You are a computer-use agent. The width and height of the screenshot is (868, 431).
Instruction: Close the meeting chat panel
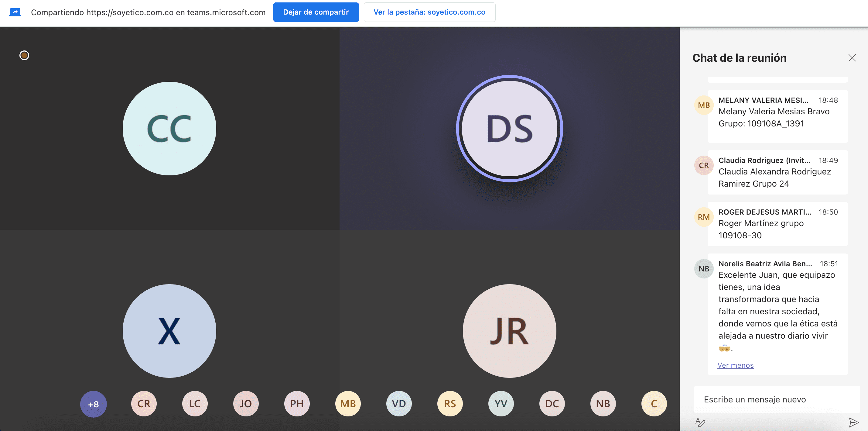coord(852,58)
